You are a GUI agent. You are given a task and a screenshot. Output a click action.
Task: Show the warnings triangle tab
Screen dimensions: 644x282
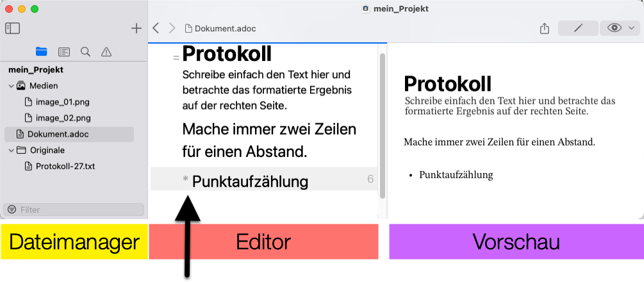106,52
